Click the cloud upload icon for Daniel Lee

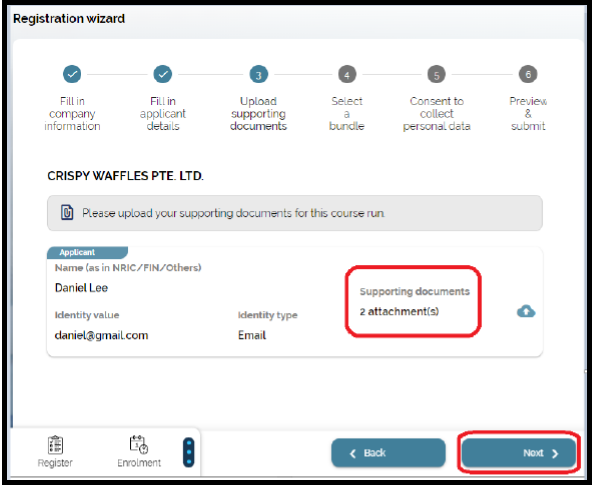pyautogui.click(x=526, y=311)
